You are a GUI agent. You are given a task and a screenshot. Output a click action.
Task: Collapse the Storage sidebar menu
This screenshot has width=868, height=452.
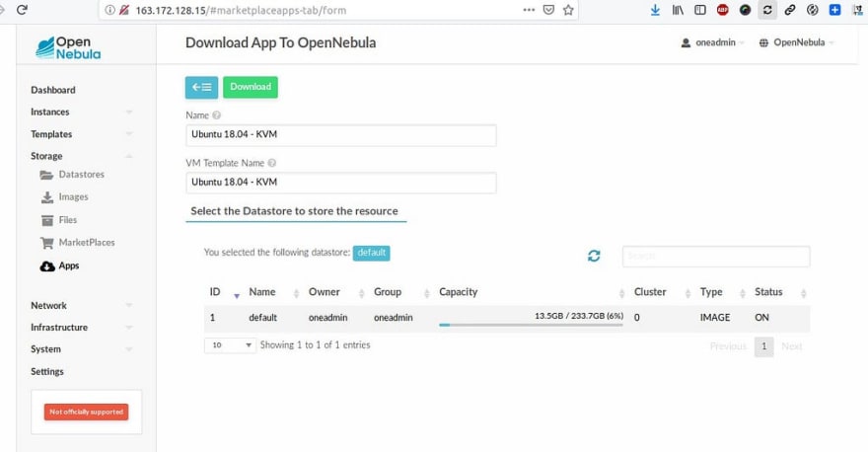81,156
